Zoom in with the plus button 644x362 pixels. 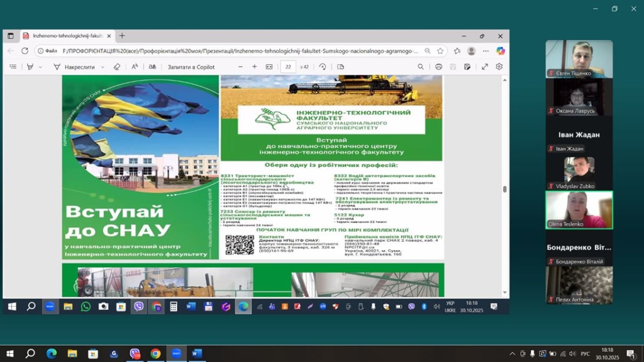coord(255,67)
